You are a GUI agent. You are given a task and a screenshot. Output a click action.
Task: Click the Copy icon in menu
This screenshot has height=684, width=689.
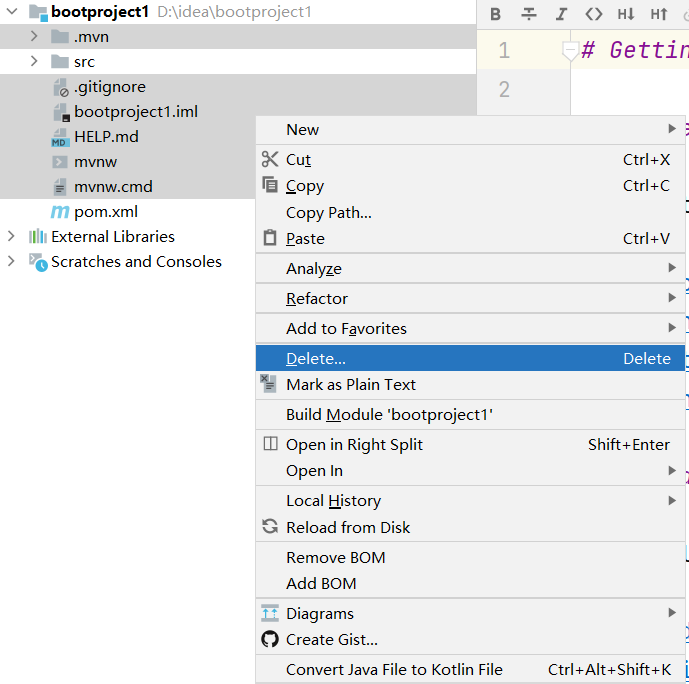[x=269, y=185]
